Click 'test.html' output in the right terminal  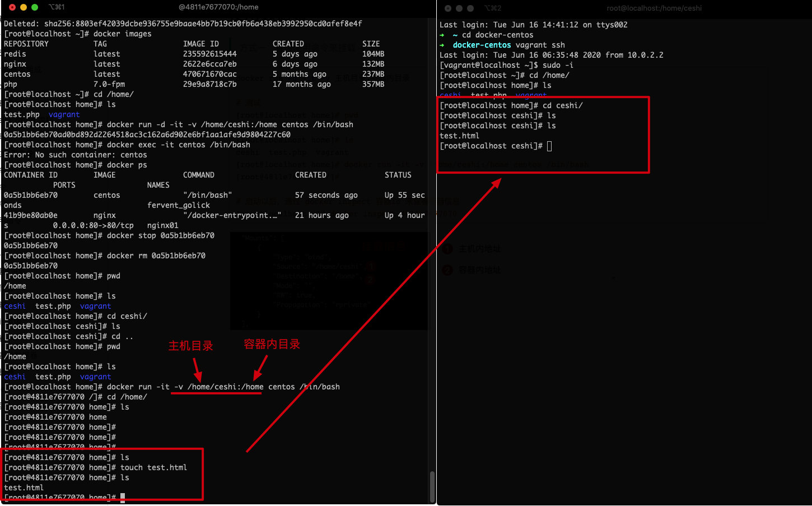[460, 136]
